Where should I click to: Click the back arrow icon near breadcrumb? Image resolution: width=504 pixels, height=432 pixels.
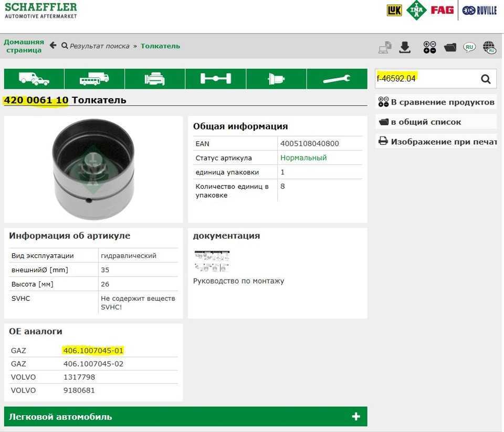coord(52,46)
